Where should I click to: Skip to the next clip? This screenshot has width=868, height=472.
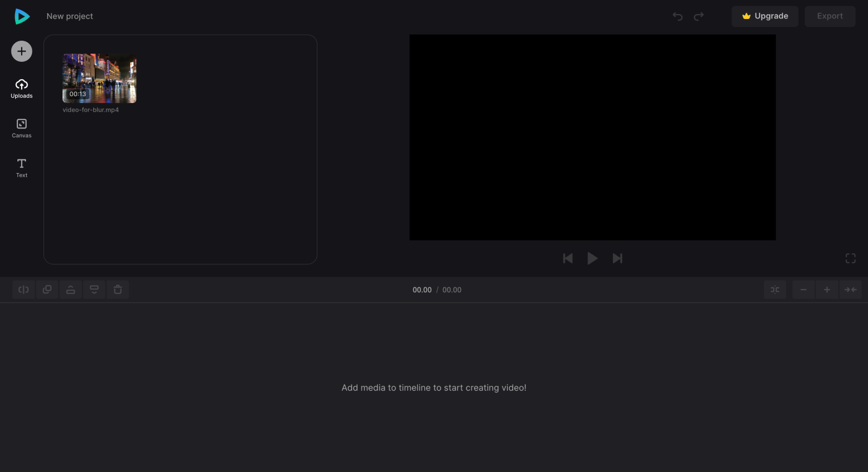tap(617, 258)
